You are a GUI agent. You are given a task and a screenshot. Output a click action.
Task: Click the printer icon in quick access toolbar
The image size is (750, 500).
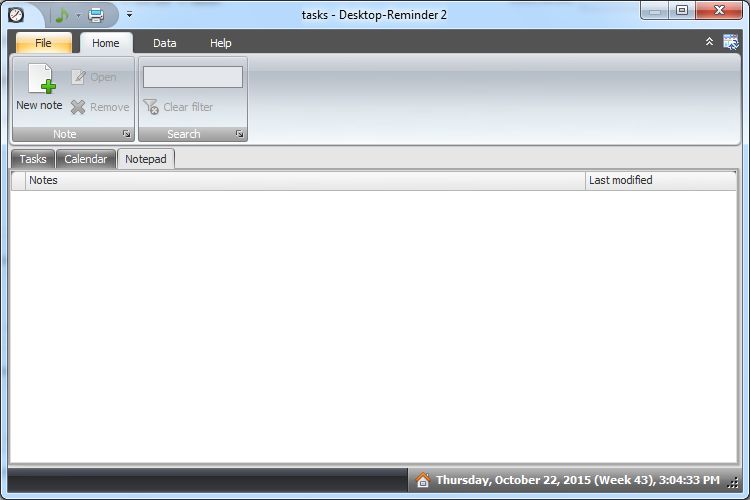coord(96,15)
